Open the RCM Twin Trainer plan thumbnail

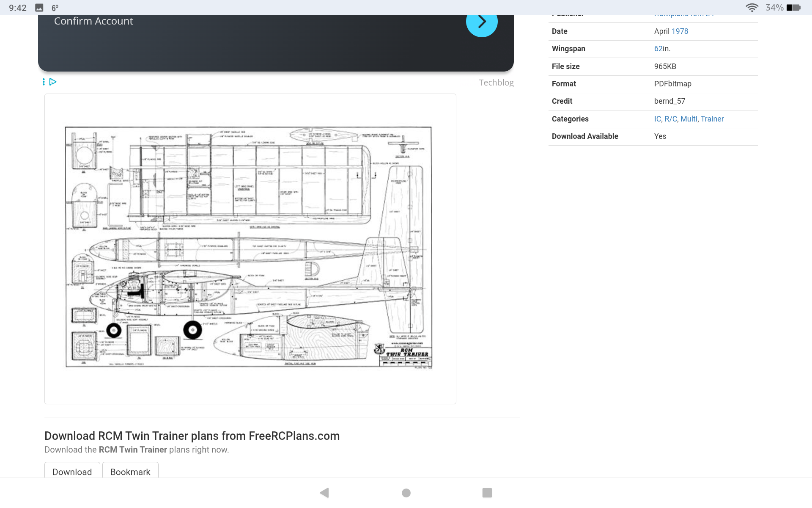click(x=250, y=248)
